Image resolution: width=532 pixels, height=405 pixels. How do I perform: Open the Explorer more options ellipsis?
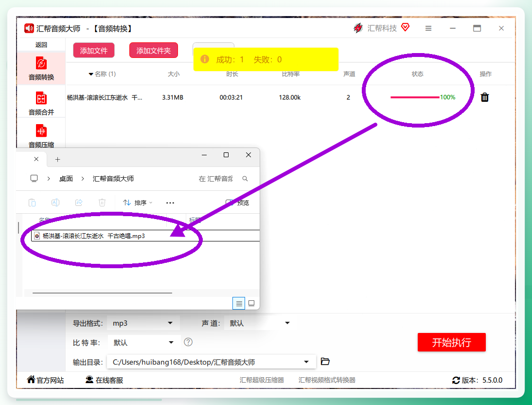coord(170,203)
